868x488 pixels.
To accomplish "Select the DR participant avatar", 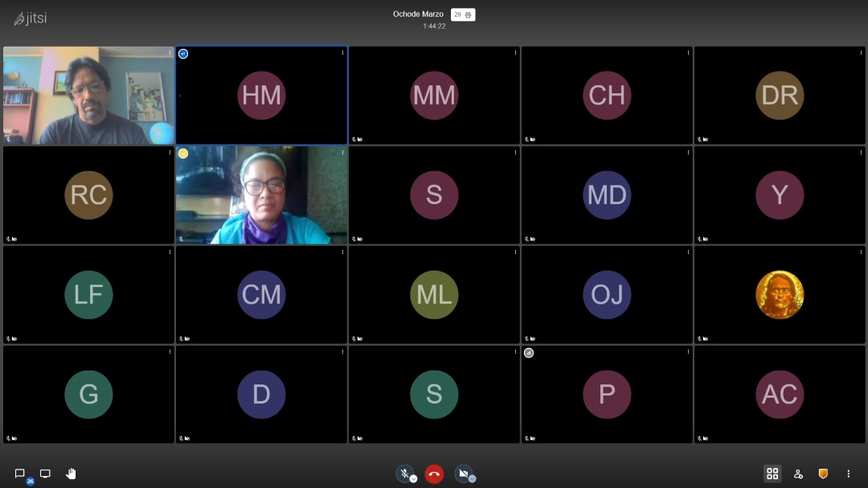I will pos(780,96).
